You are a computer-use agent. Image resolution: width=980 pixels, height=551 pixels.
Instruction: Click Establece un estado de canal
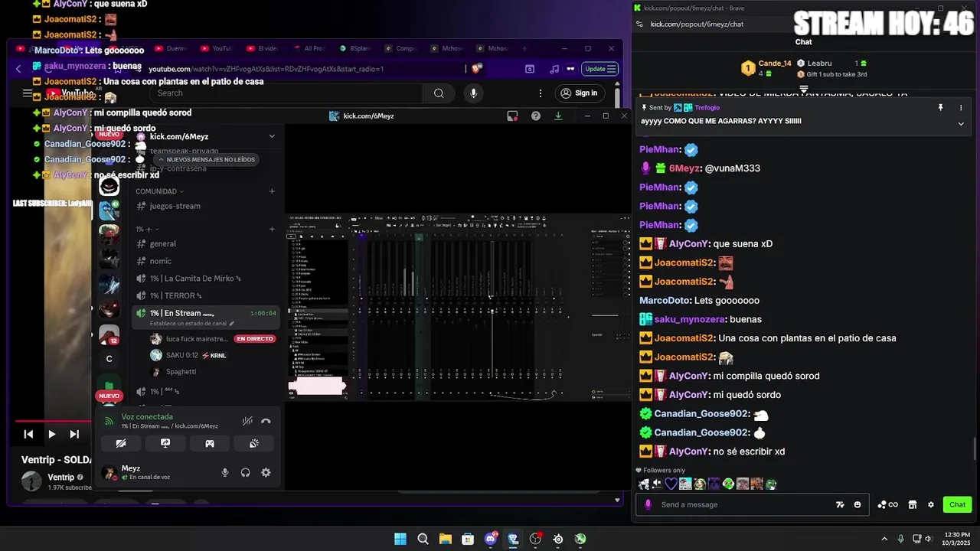point(191,324)
